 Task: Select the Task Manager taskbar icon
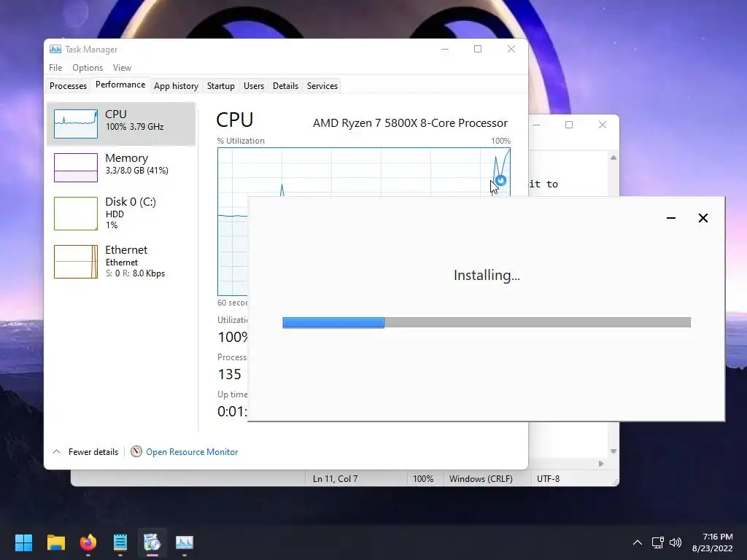[185, 542]
